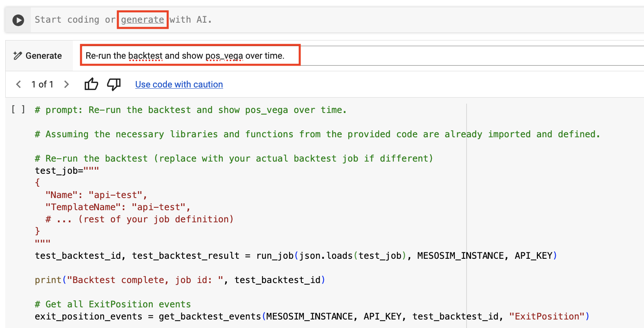The height and width of the screenshot is (328, 644).
Task: Run the empty code cell
Action: [18, 20]
